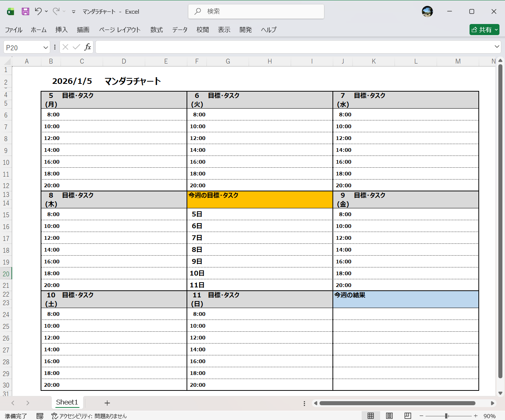Open the user account profile picture

[427, 11]
